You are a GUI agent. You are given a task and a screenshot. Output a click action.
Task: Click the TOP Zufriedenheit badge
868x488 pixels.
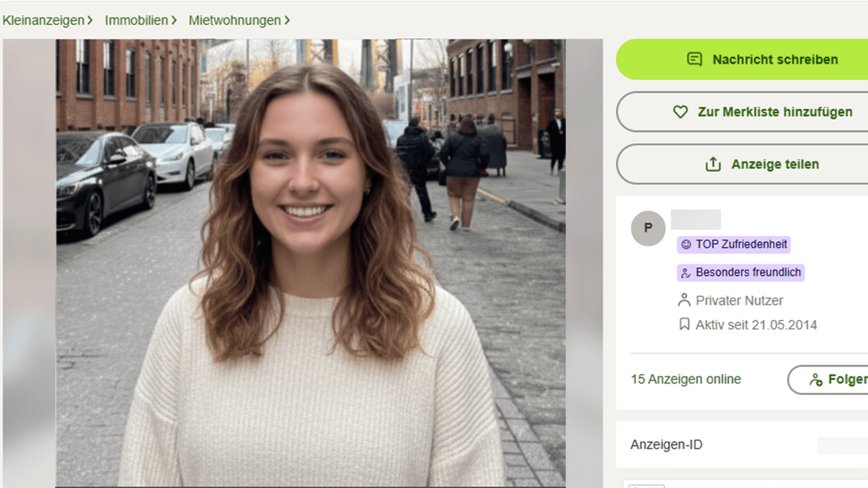click(x=734, y=245)
